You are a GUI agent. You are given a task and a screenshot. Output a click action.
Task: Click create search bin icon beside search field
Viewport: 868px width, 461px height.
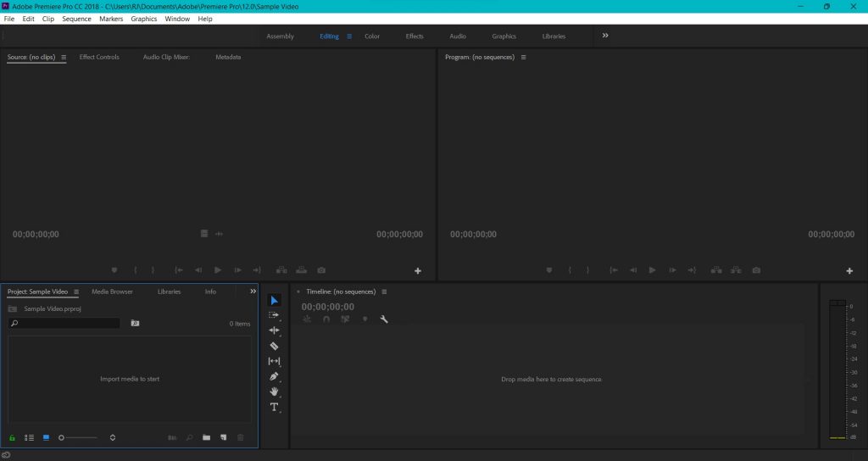click(x=135, y=323)
